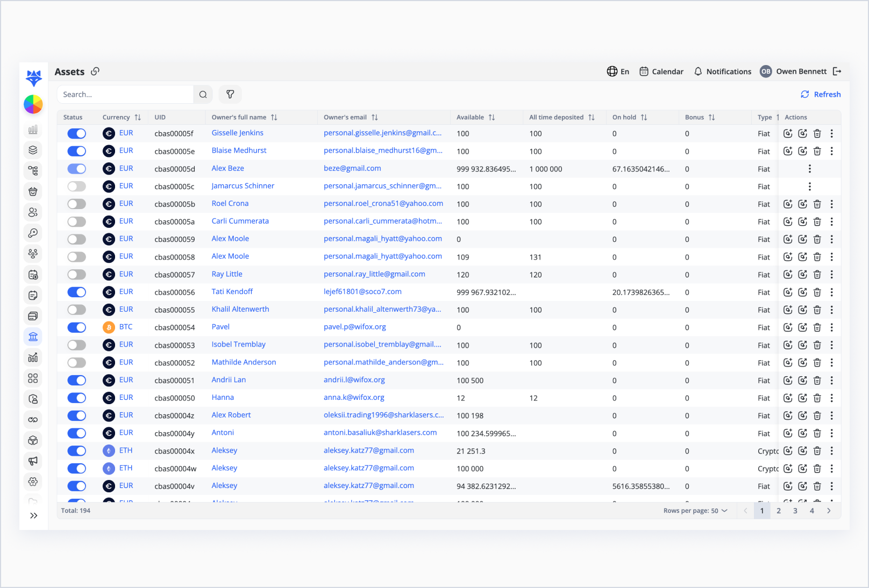Image resolution: width=869 pixels, height=588 pixels.
Task: Open the chain link sidebar icon
Action: (33, 419)
